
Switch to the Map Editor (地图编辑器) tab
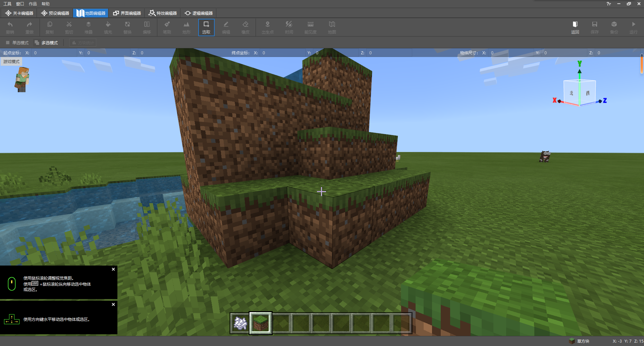click(x=91, y=13)
